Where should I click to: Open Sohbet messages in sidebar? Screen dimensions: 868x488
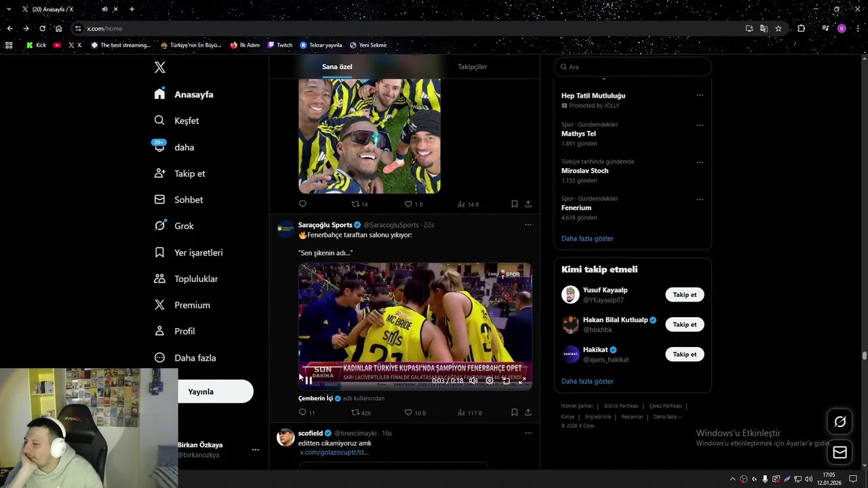point(178,200)
